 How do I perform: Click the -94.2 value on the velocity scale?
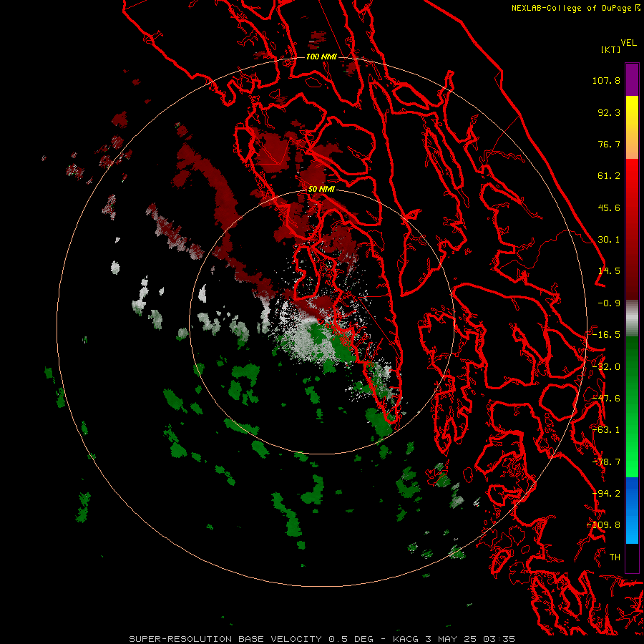tap(606, 494)
